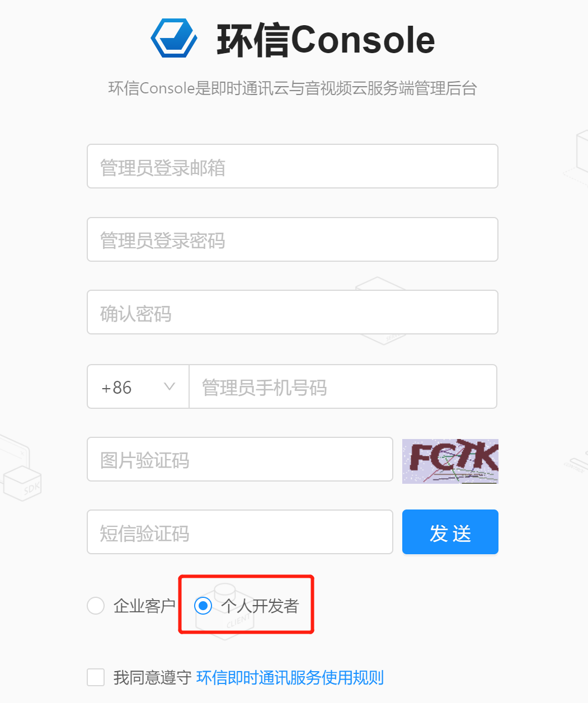Viewport: 588px width, 703px height.
Task: Click the 确认密码 confirm password field
Action: [293, 312]
